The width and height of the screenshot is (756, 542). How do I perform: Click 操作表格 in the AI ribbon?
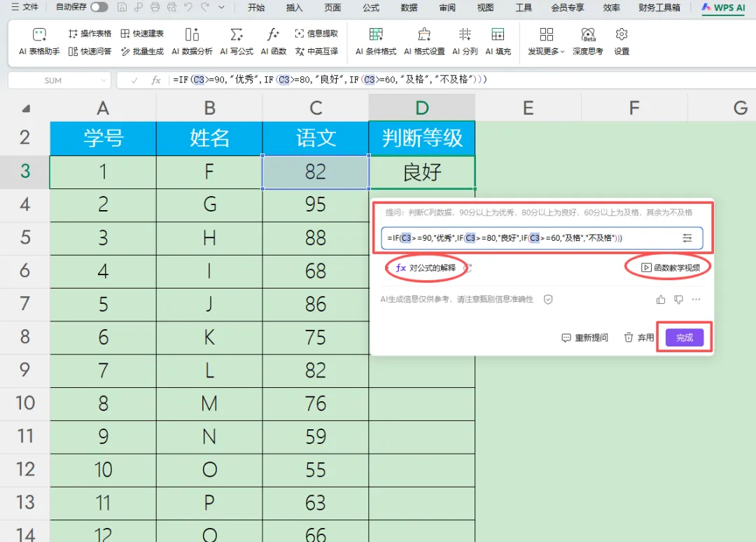click(90, 34)
